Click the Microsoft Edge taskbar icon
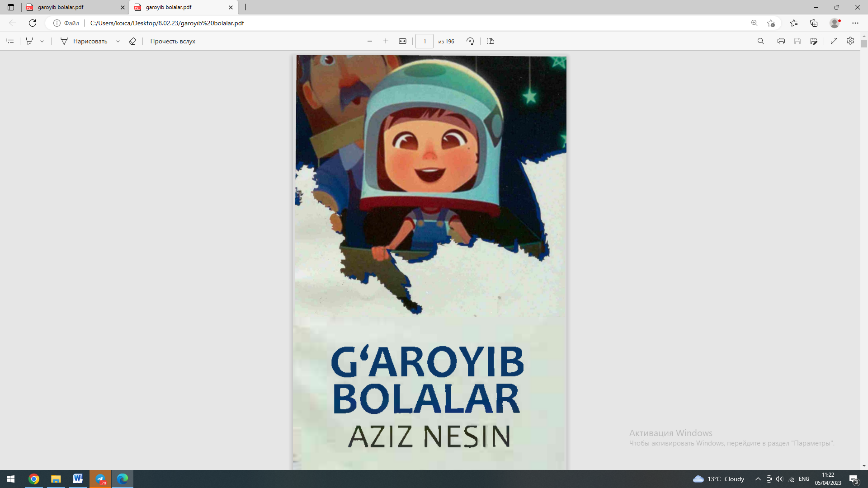This screenshot has width=868, height=488. (x=123, y=479)
